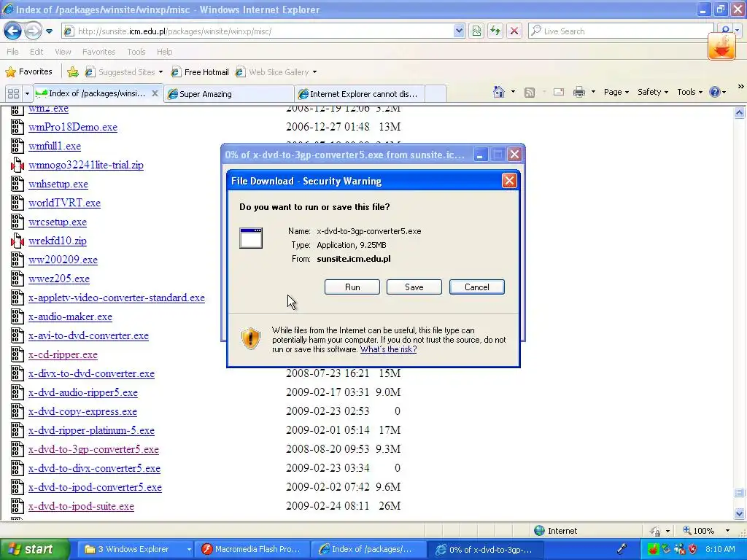The height and width of the screenshot is (560, 747).
Task: Click the binary icon beside x-dvd-copy-express.exe
Action: coord(18,411)
